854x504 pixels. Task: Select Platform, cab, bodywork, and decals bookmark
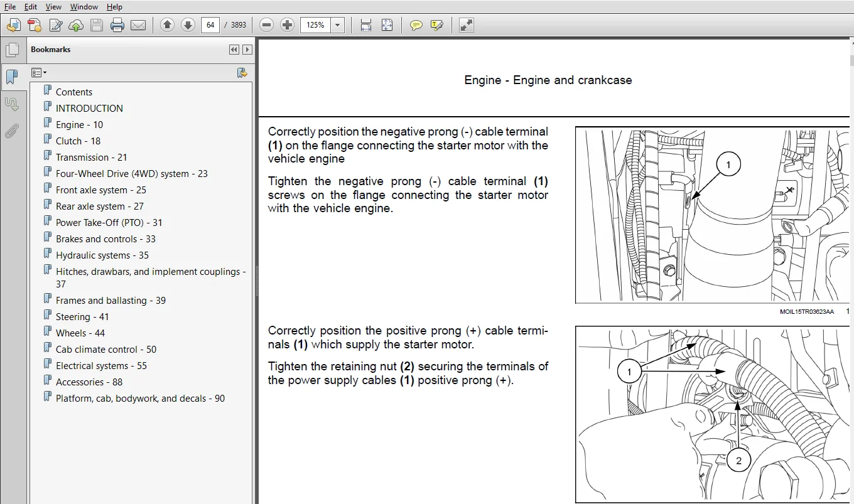(140, 398)
